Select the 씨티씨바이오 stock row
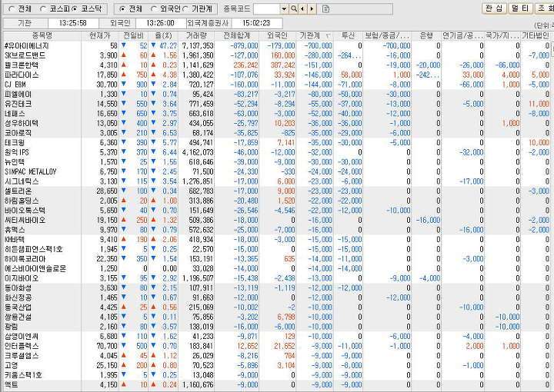The image size is (554, 392). (277, 220)
